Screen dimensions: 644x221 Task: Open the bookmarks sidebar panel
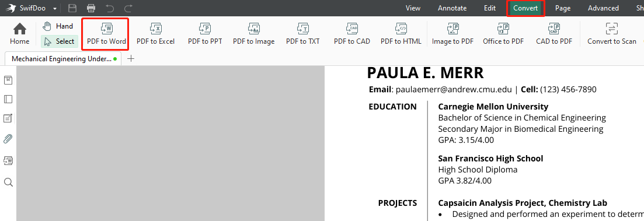tap(8, 80)
